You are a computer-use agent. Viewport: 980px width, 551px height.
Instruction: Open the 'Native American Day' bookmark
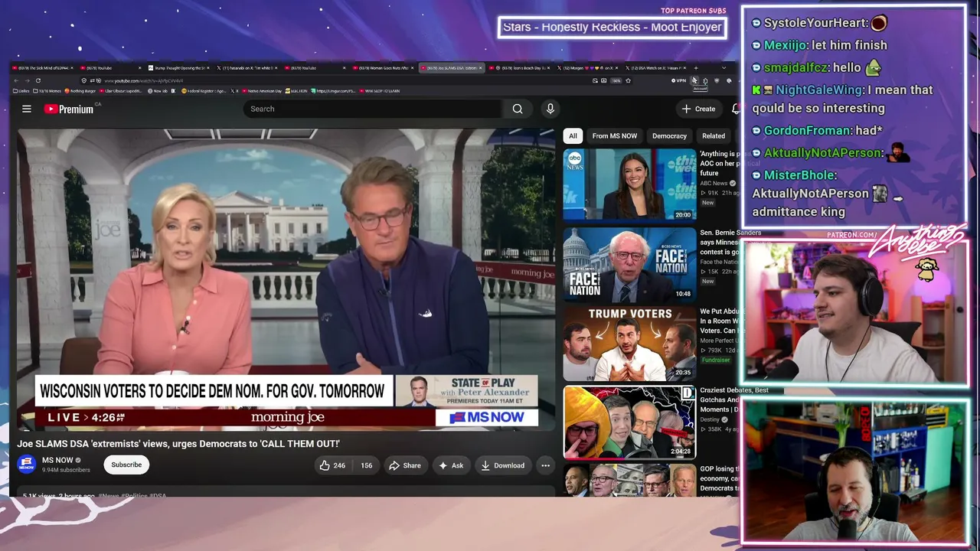pos(261,91)
